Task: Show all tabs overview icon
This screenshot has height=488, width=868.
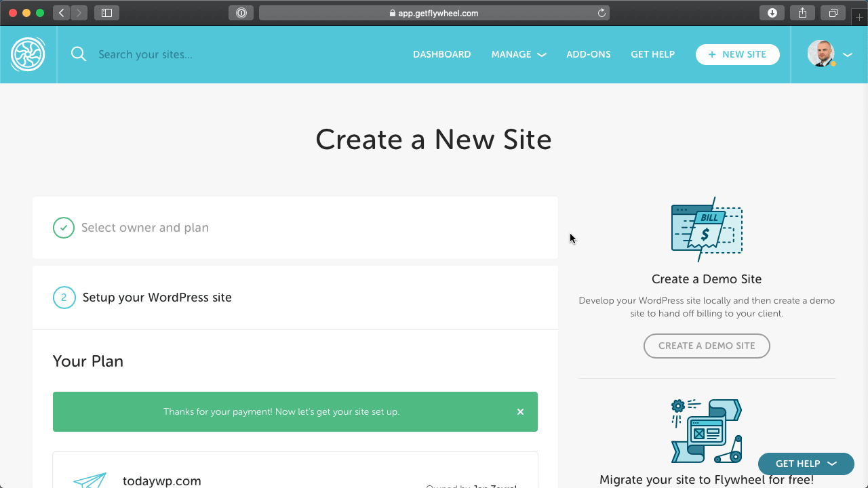Action: (x=833, y=13)
